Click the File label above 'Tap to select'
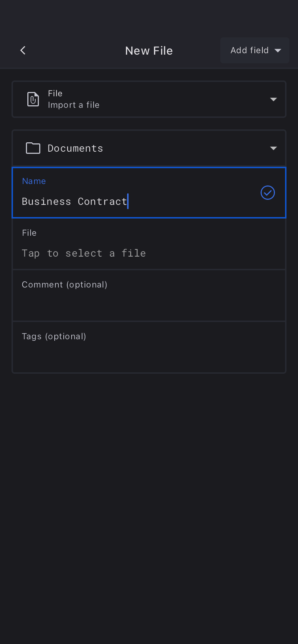The width and height of the screenshot is (298, 644). 29,233
